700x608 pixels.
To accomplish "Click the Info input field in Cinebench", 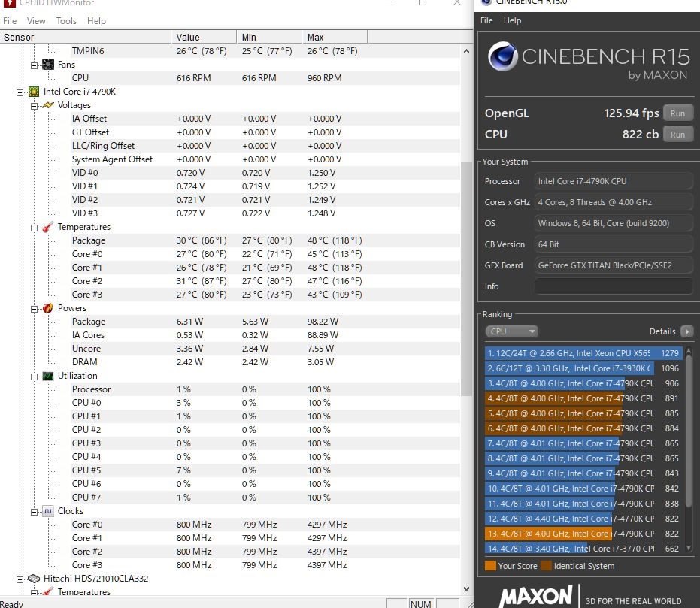I will [614, 286].
